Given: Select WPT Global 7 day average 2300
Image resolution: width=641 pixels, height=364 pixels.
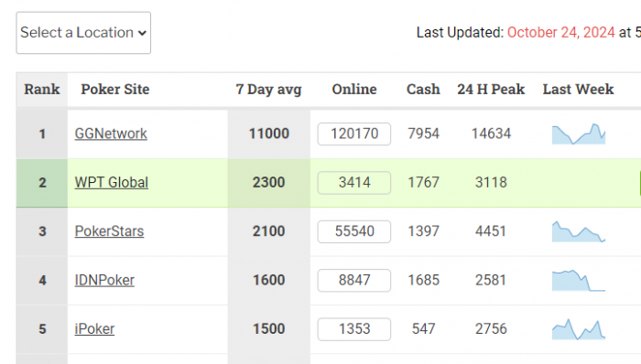Looking at the screenshot, I should [268, 182].
